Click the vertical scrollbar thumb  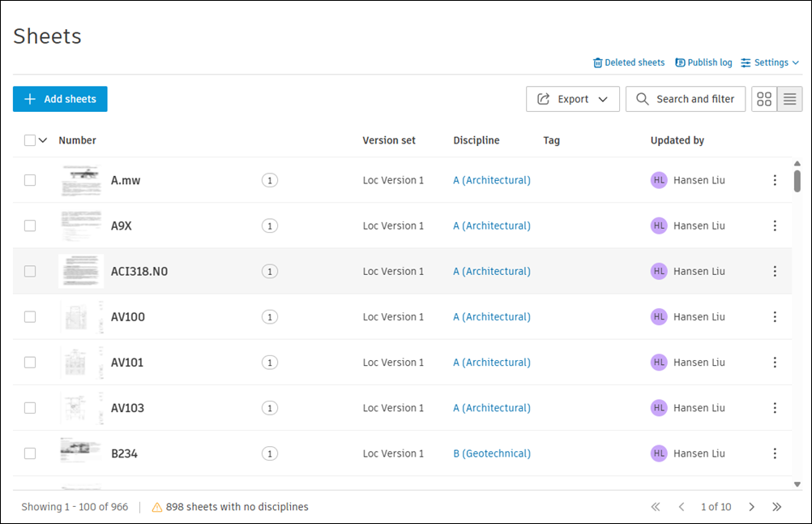797,181
